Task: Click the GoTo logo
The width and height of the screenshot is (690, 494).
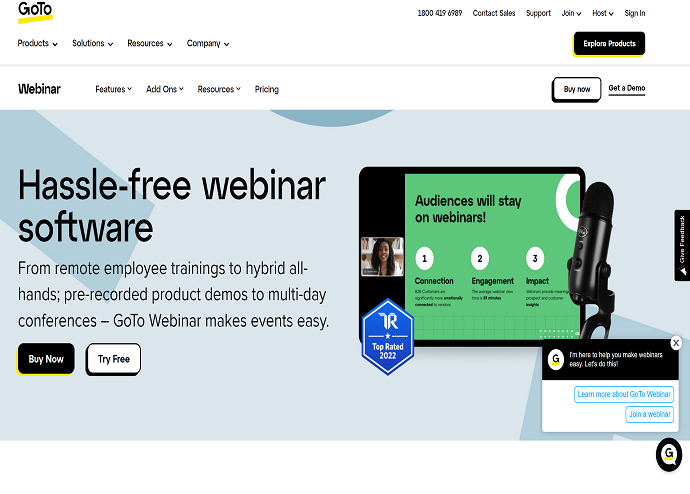Action: pyautogui.click(x=35, y=12)
